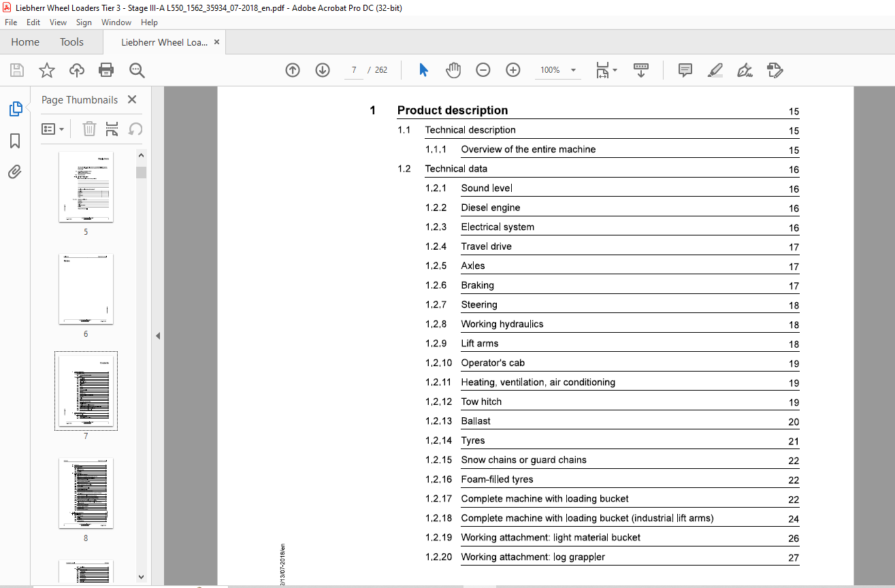Open the thumbnail options dropdown menu
This screenshot has width=895, height=588.
(53, 129)
